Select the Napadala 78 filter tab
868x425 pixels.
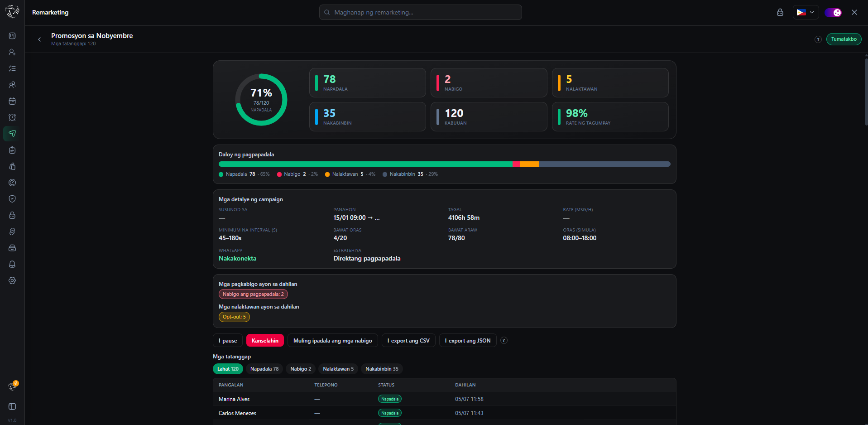click(x=264, y=369)
